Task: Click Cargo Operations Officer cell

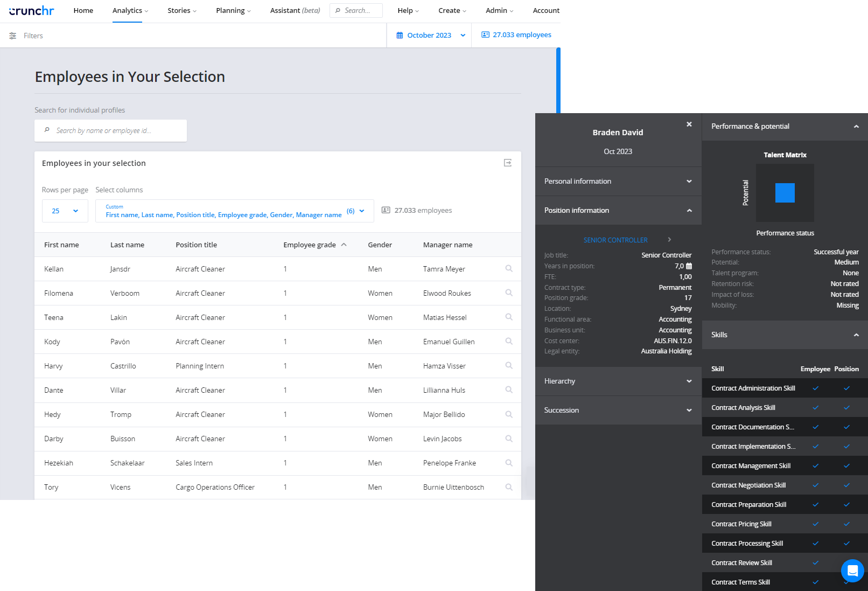Action: pyautogui.click(x=215, y=488)
